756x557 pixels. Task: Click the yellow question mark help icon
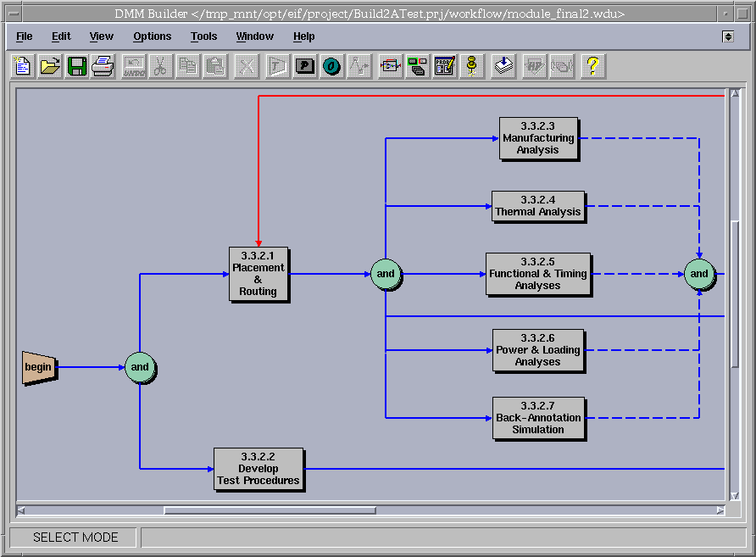pos(592,66)
